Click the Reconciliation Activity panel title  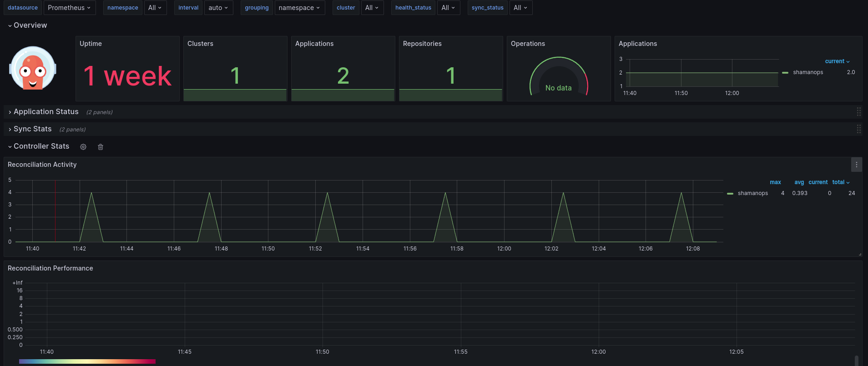(42, 165)
